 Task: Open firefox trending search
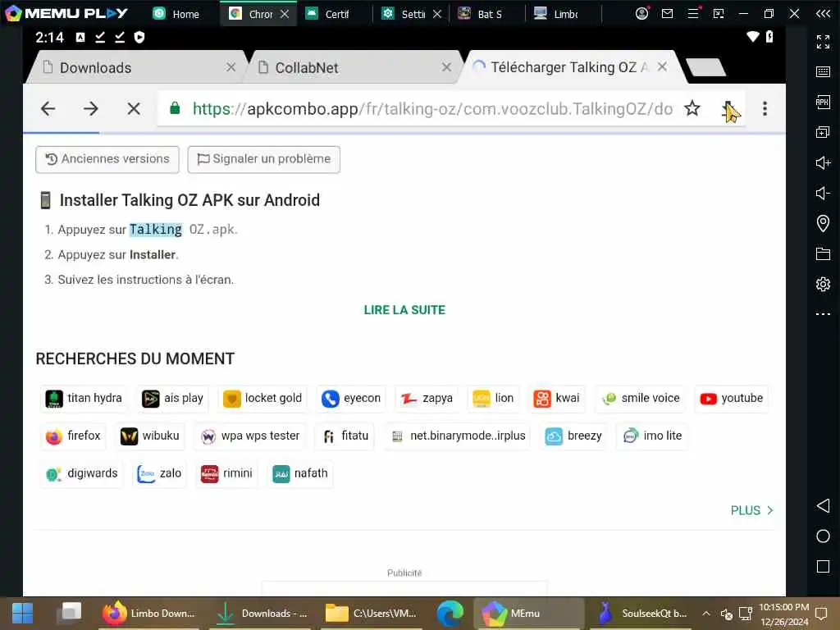(x=73, y=436)
